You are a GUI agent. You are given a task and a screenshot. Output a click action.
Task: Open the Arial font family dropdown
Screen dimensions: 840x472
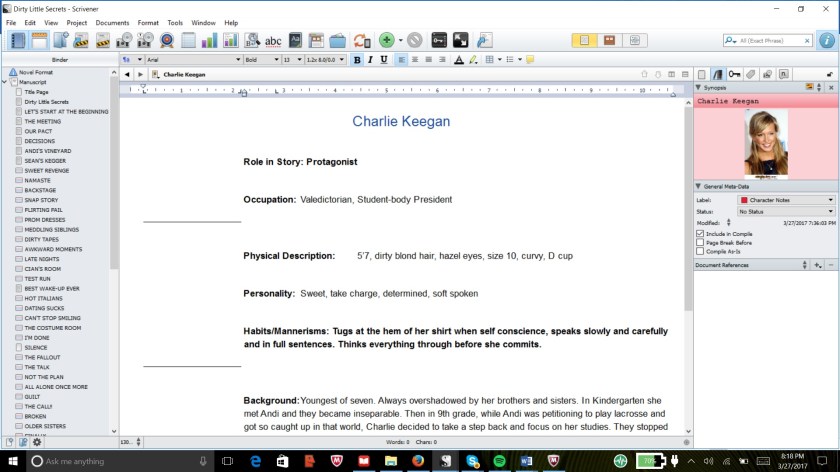pos(191,60)
